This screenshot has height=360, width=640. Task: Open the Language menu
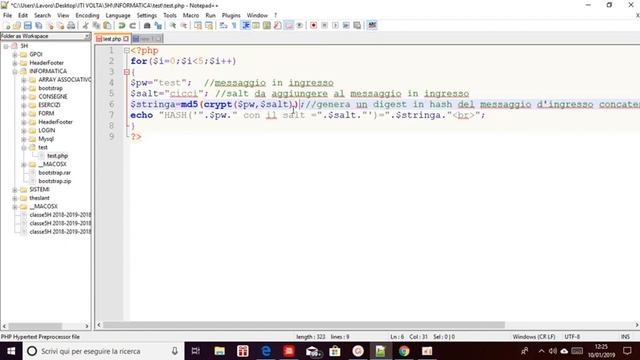tap(118, 16)
